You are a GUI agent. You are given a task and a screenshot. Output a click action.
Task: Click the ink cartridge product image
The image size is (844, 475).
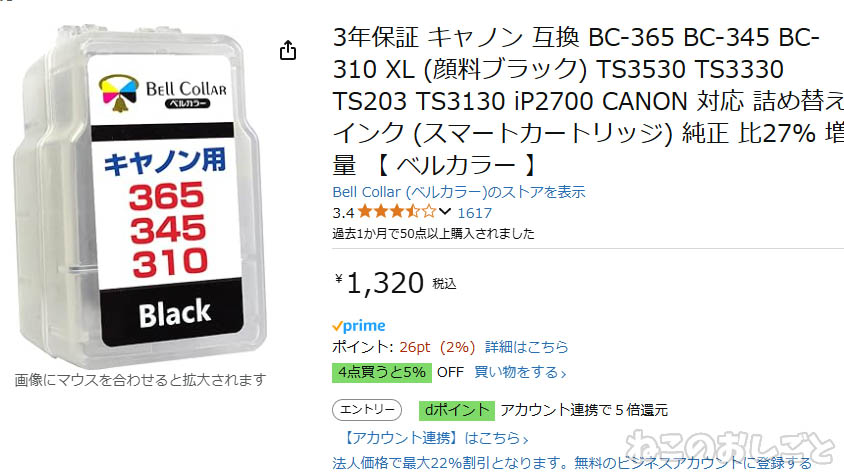(x=141, y=194)
